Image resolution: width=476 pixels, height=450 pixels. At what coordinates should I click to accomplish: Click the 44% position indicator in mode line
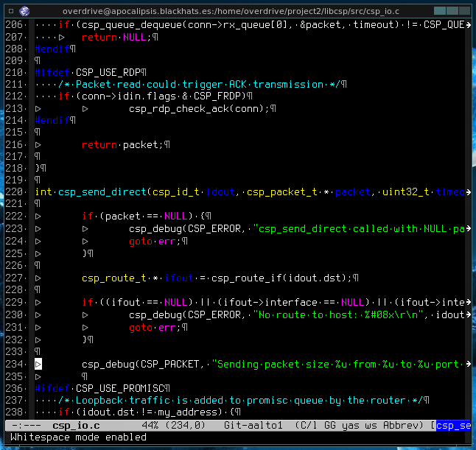(x=150, y=426)
